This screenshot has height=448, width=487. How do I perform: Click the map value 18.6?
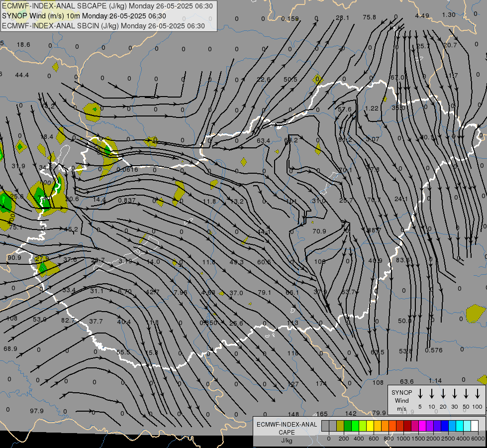[x=23, y=44]
